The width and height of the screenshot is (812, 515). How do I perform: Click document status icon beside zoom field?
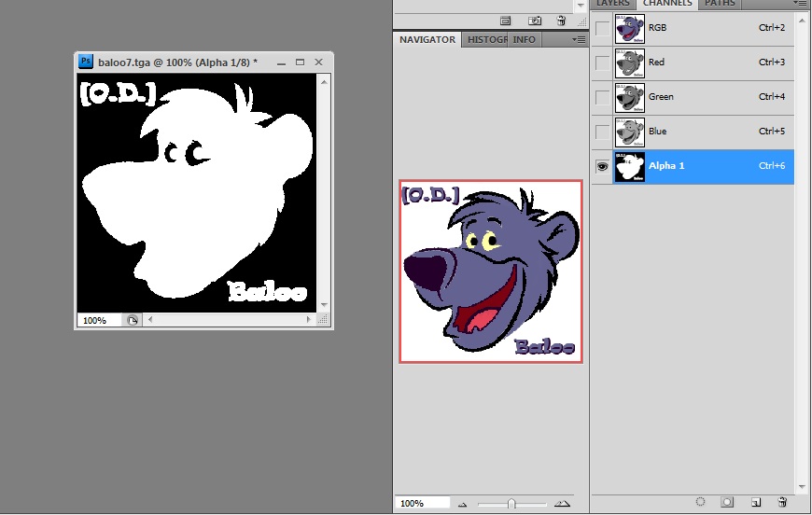click(132, 320)
